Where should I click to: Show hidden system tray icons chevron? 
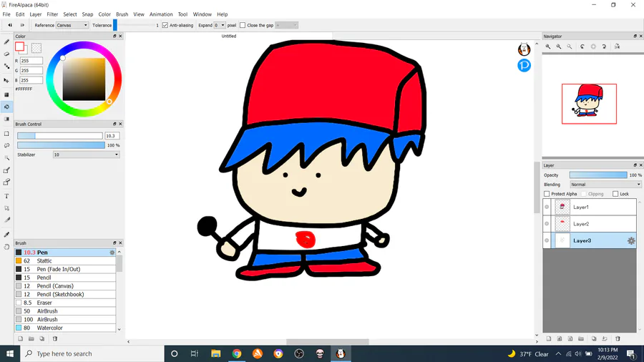point(558,354)
